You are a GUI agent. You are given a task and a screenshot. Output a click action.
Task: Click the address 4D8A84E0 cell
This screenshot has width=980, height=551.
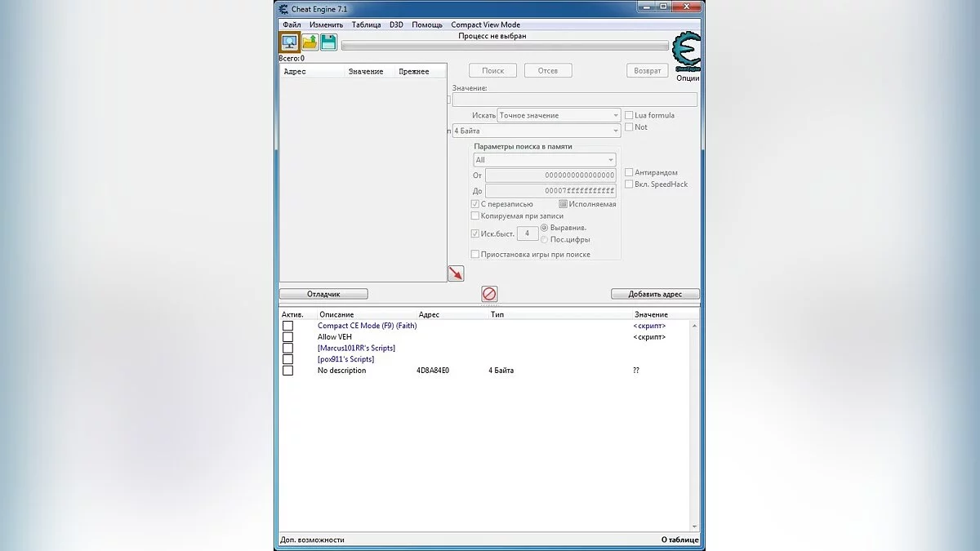[x=433, y=371]
